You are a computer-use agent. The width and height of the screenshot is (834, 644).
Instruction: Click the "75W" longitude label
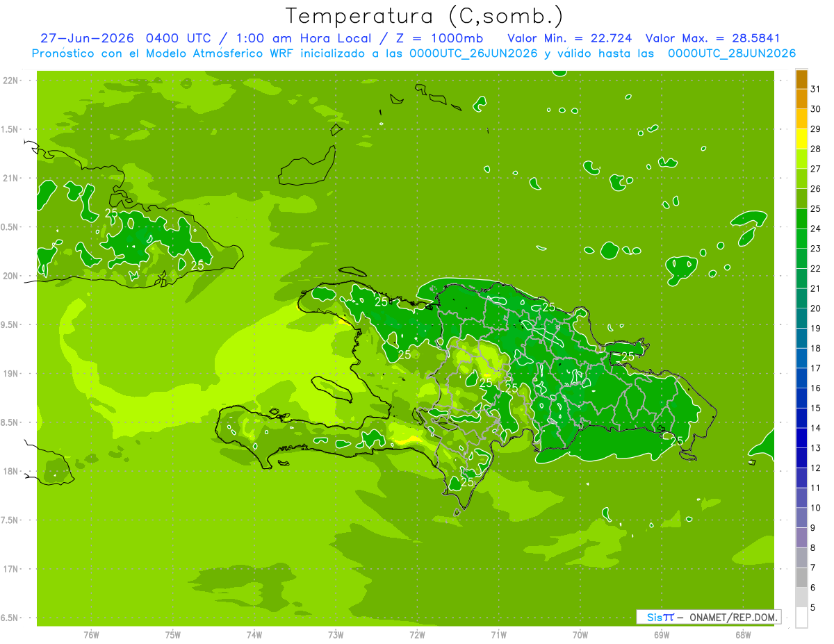tap(173, 635)
